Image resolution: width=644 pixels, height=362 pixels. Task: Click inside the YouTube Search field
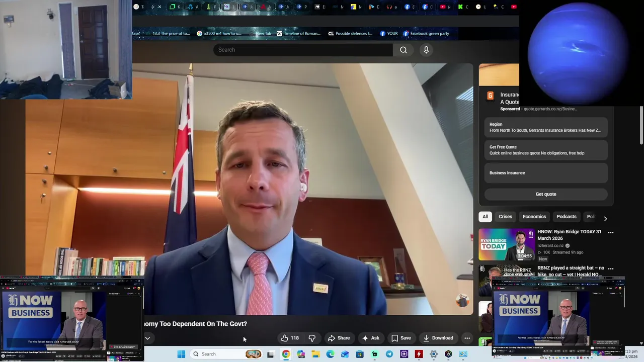click(303, 50)
